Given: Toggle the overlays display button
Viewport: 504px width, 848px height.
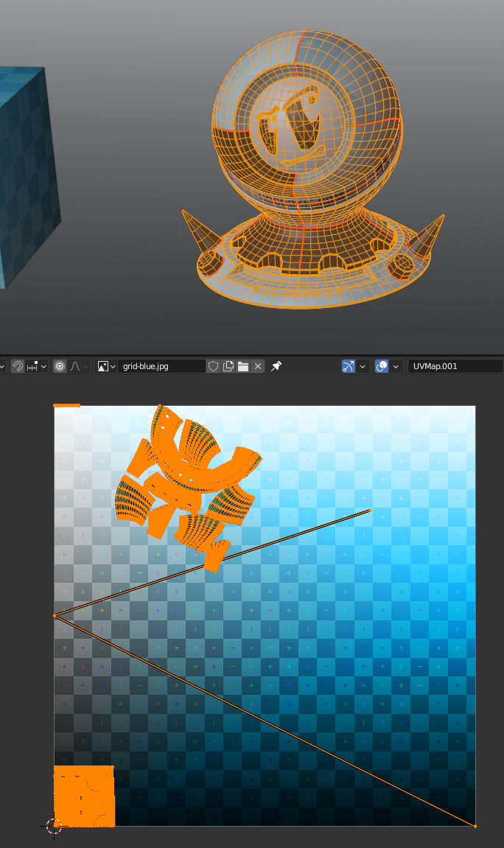Looking at the screenshot, I should (382, 366).
